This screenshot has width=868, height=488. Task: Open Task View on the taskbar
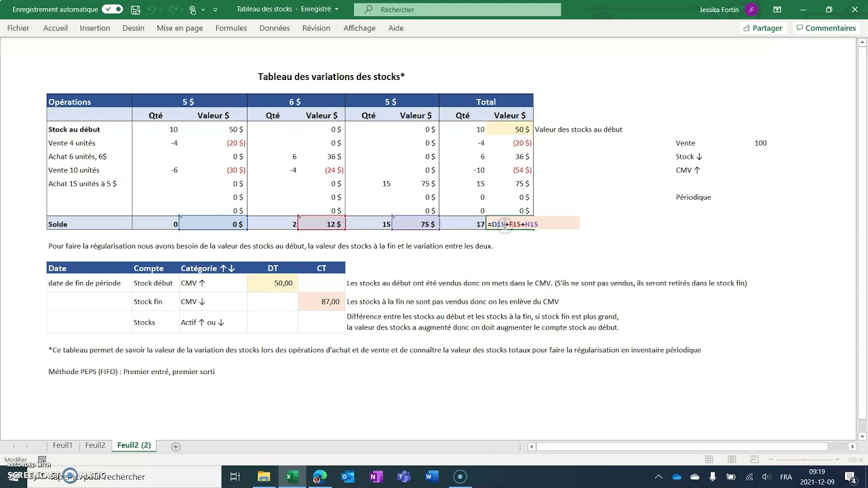point(235,476)
